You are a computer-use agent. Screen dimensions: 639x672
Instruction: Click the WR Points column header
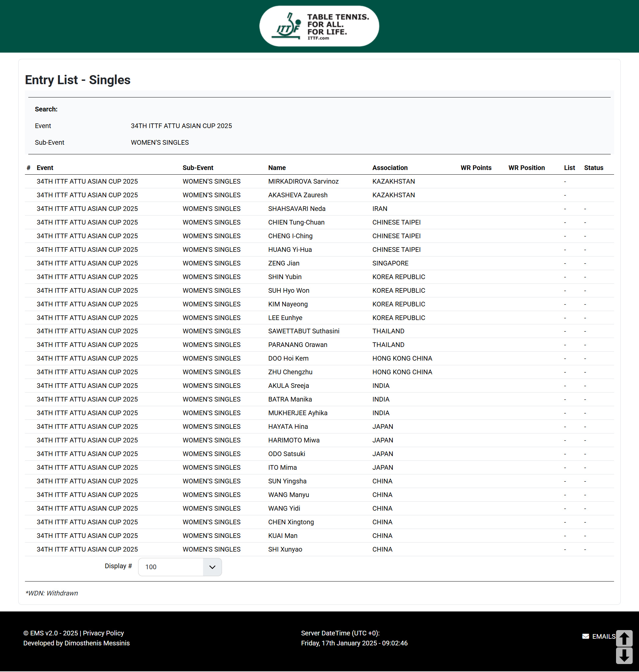(476, 168)
